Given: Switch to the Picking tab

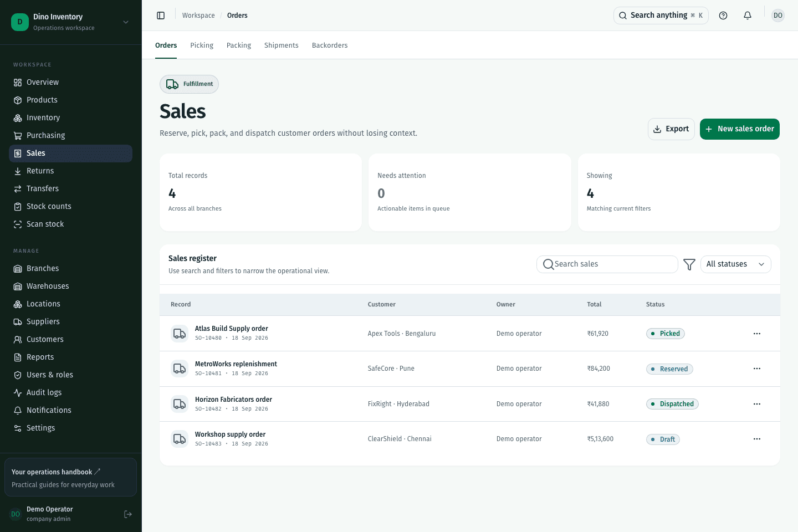Looking at the screenshot, I should (202, 45).
